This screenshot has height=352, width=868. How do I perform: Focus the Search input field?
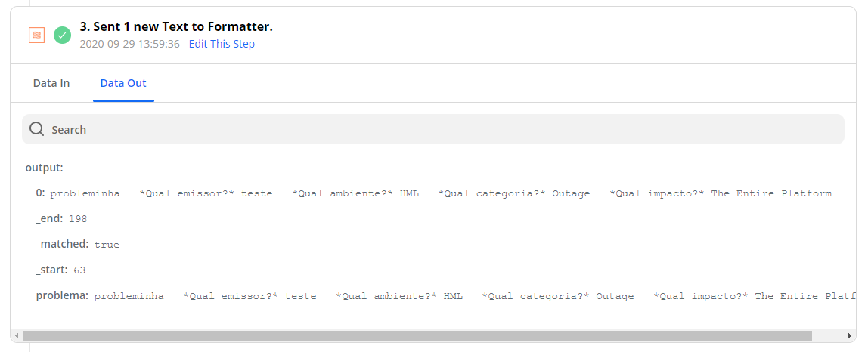433,129
